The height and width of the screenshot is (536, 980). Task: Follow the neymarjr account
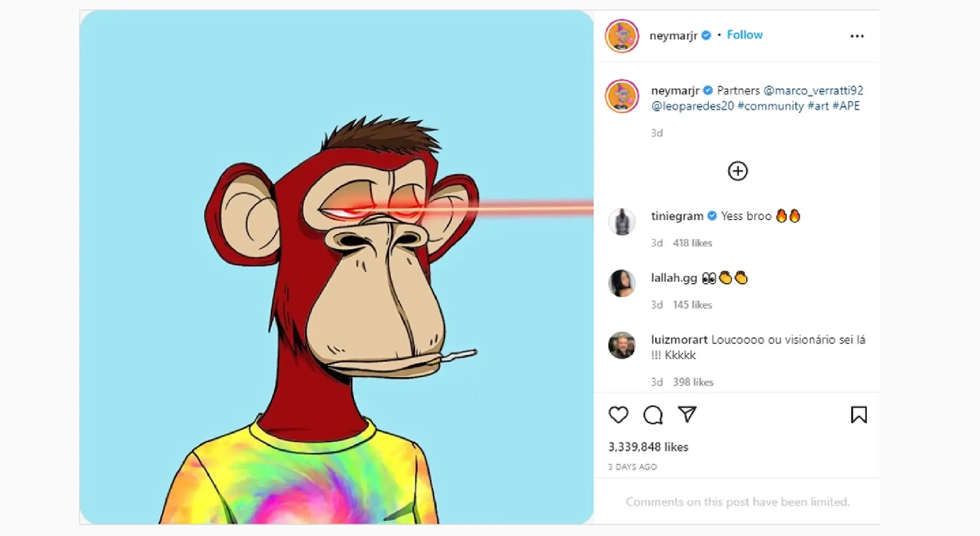point(744,35)
